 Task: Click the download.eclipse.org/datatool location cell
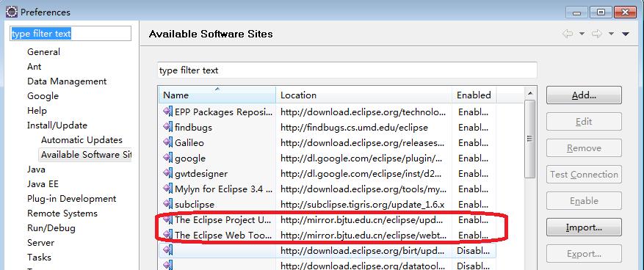[363, 266]
